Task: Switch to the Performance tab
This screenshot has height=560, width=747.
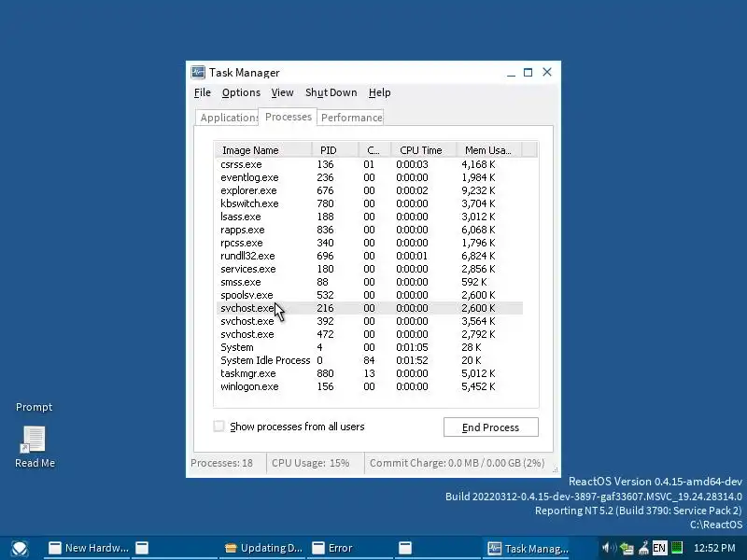Action: [351, 118]
